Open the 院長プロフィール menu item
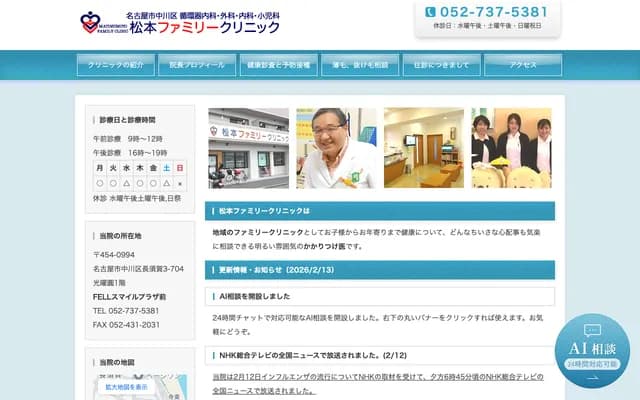Viewport: 640px width, 400px height. [197, 65]
